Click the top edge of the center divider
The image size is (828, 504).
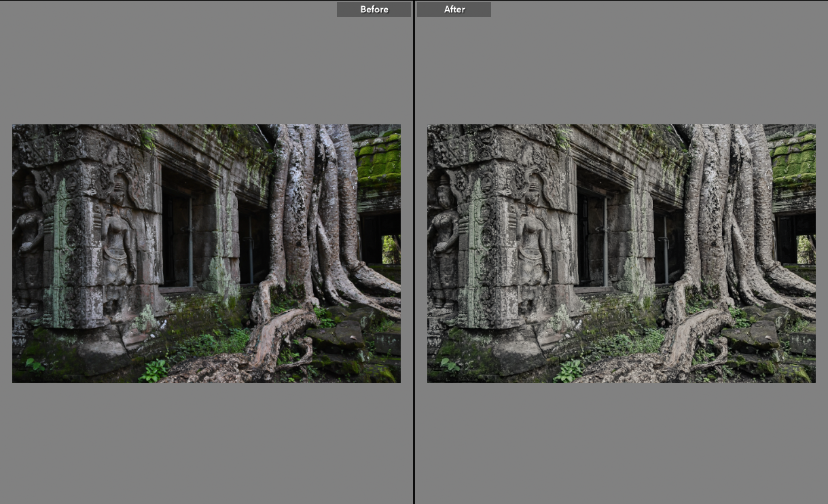point(414,2)
